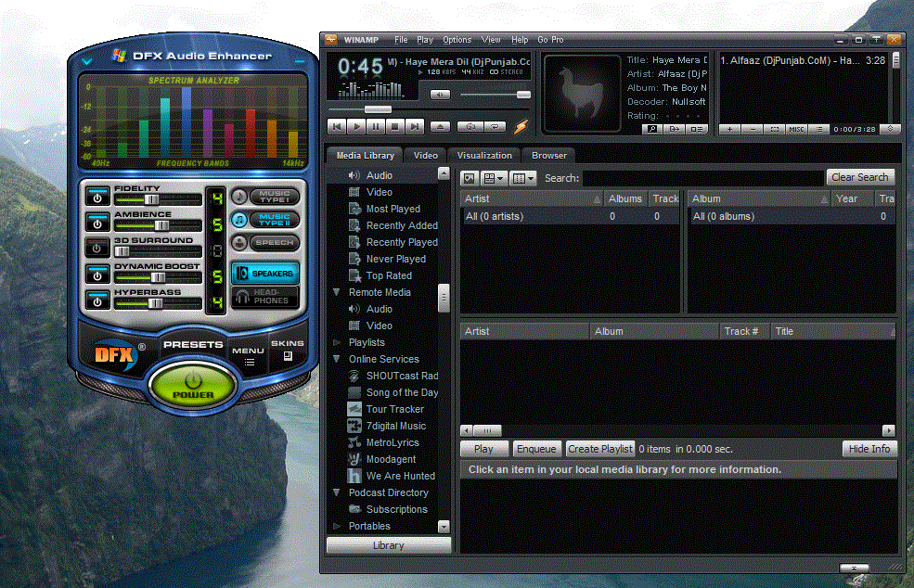
Task: Open the DFX Skins button
Action: click(x=288, y=350)
